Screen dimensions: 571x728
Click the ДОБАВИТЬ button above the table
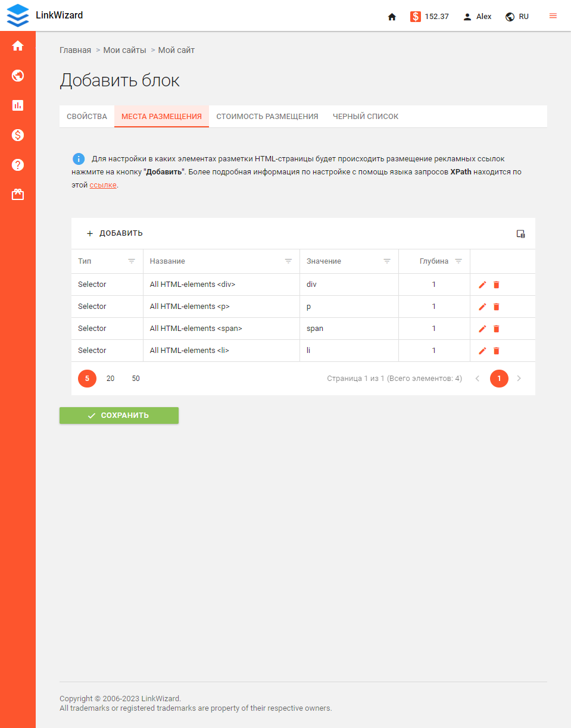pyautogui.click(x=116, y=233)
